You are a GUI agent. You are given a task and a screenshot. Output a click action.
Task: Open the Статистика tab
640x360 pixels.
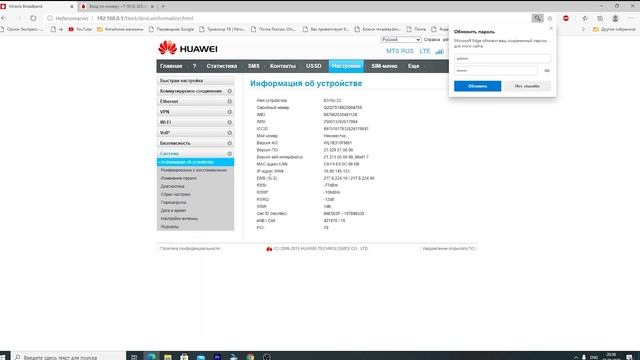point(222,66)
